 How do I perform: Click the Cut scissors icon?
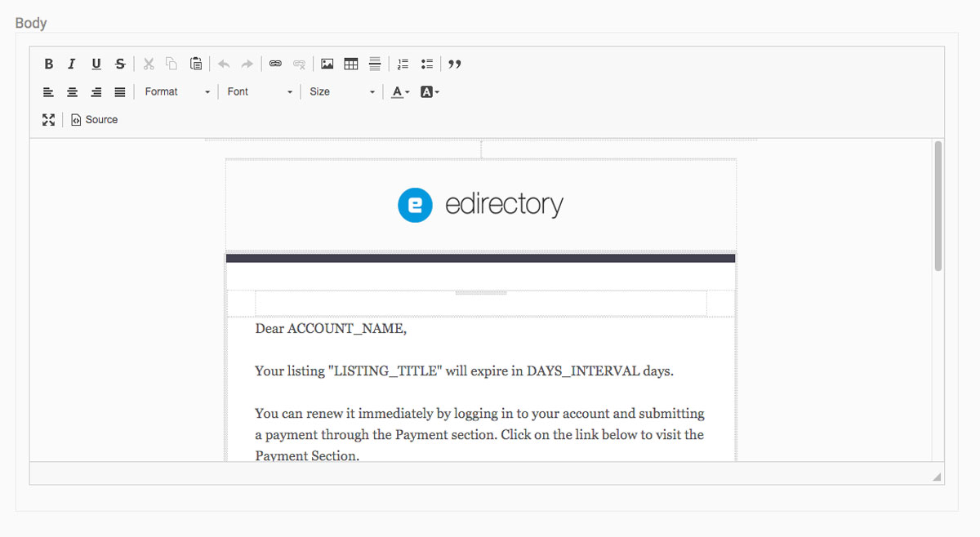point(149,64)
